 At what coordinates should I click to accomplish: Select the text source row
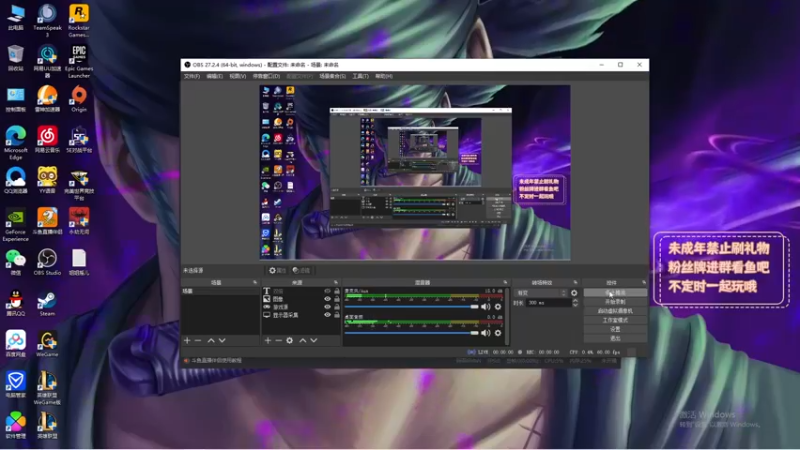point(301,291)
